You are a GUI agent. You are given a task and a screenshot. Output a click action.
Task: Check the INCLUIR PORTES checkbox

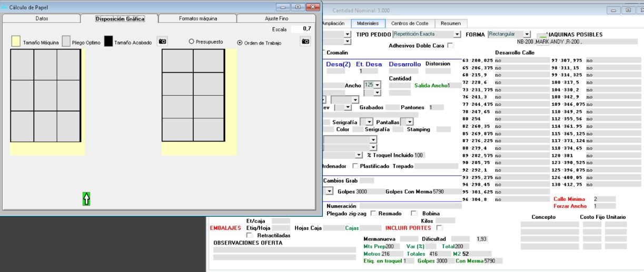pyautogui.click(x=439, y=228)
